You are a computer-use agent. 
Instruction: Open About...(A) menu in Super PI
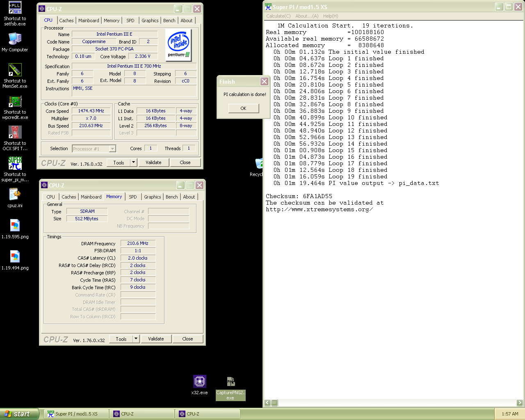click(307, 16)
